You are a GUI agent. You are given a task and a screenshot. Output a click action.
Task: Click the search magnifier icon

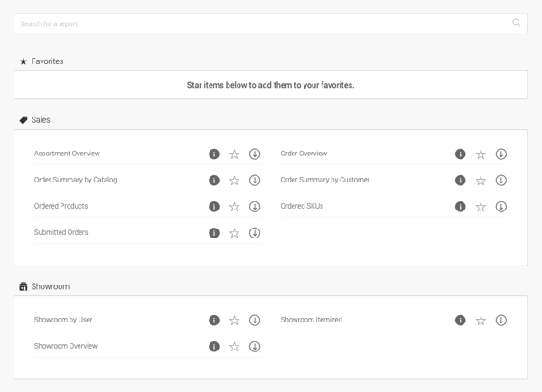pos(517,23)
